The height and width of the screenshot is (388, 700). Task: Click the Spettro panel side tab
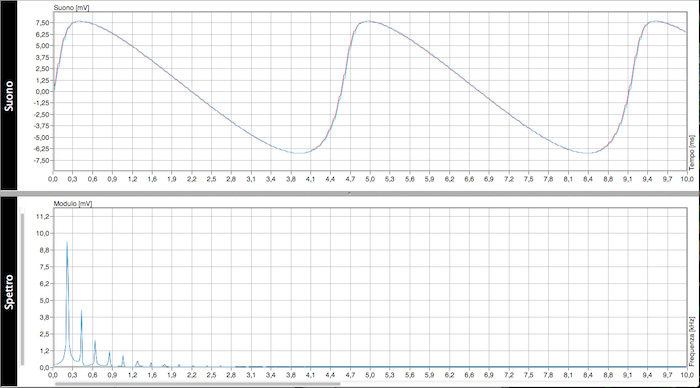click(8, 292)
